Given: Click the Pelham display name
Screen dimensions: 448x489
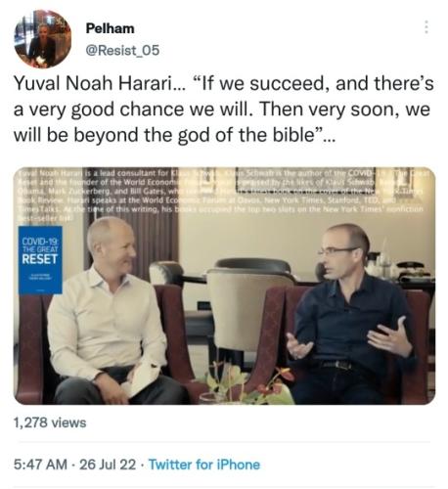Looking at the screenshot, I should (x=110, y=28).
